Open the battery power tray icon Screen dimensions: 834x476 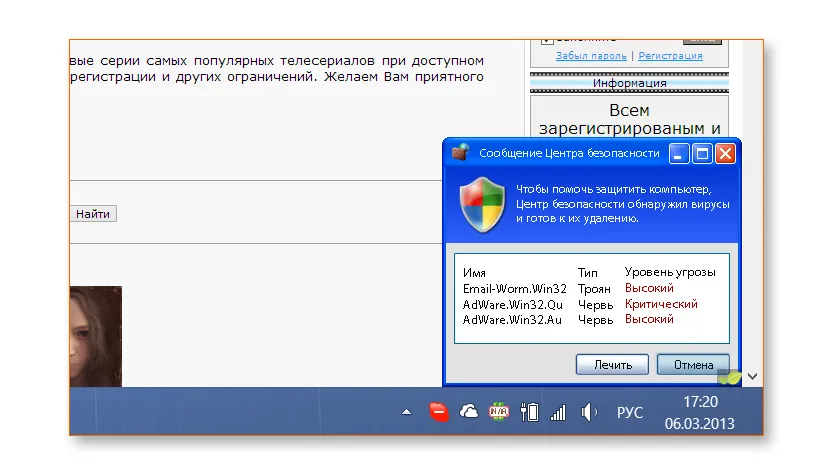tap(529, 412)
